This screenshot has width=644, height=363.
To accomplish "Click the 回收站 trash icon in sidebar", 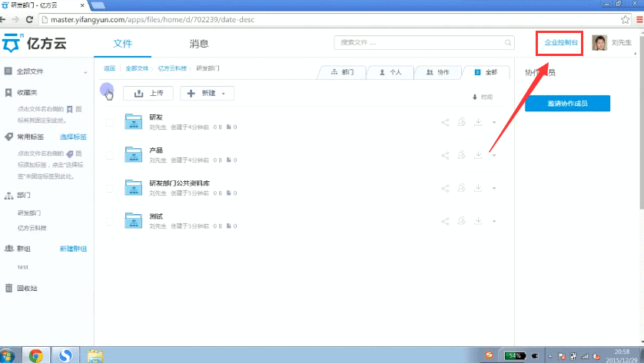I will 8,289.
